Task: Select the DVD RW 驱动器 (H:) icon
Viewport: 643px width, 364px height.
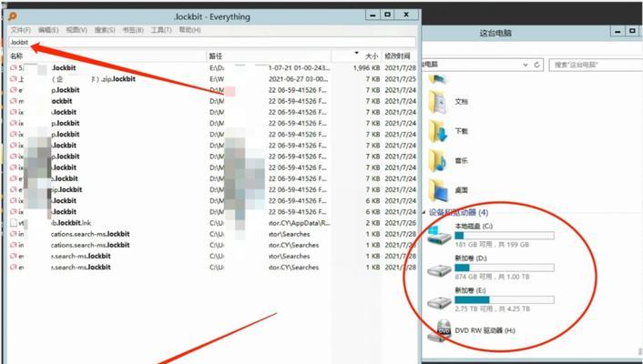Action: click(x=439, y=330)
